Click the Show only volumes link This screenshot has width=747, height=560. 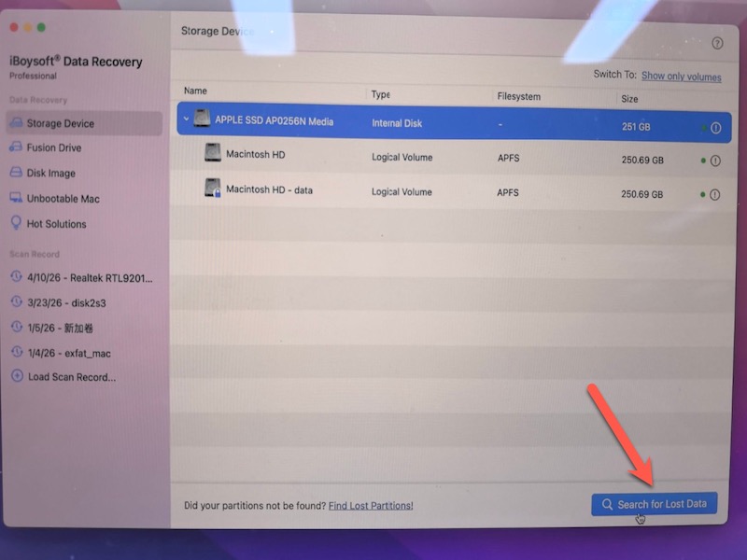[682, 77]
